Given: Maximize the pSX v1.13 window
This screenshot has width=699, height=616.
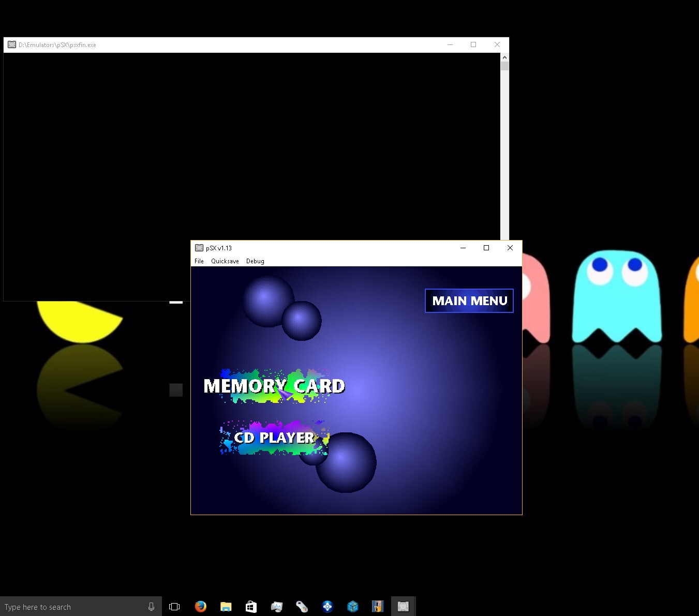Looking at the screenshot, I should [x=486, y=248].
